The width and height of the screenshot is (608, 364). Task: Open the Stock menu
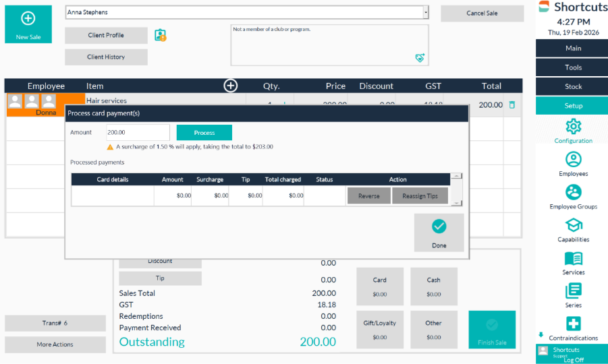(x=573, y=86)
